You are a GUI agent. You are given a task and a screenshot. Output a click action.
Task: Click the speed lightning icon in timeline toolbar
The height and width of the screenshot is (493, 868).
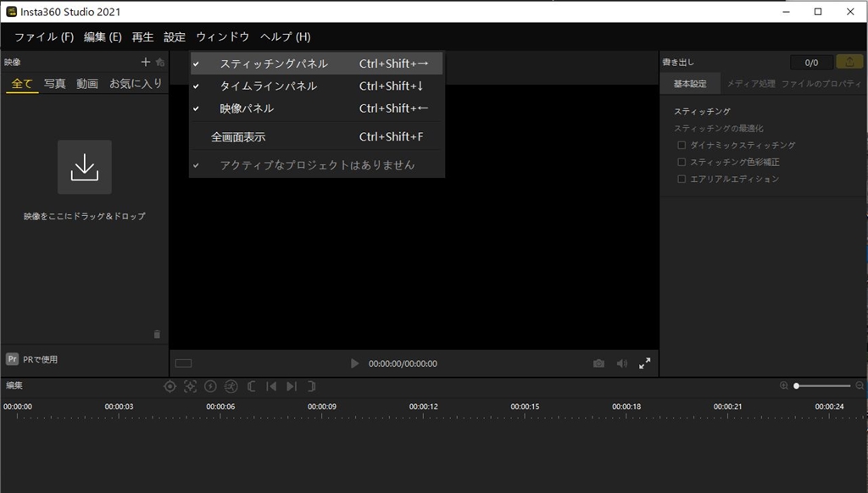coord(210,386)
